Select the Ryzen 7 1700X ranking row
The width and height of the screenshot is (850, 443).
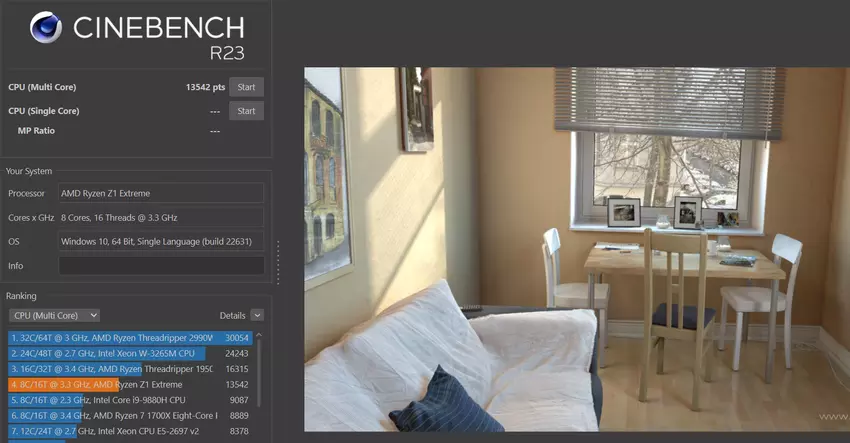pos(130,415)
